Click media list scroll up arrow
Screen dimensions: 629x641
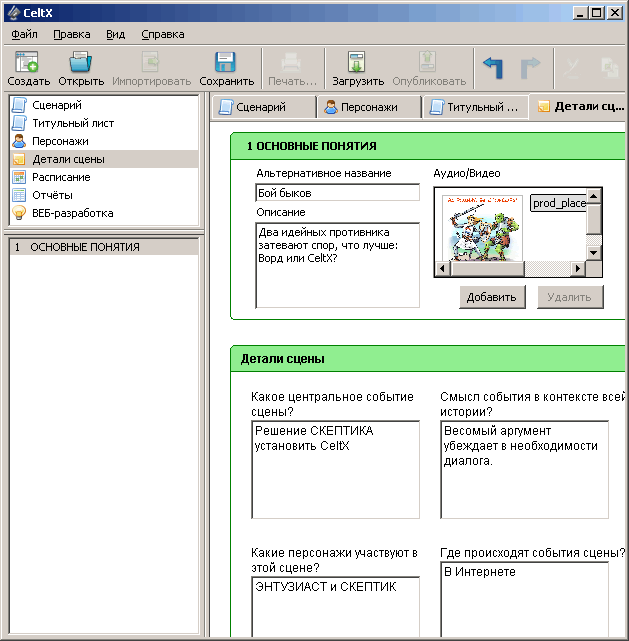[593, 197]
